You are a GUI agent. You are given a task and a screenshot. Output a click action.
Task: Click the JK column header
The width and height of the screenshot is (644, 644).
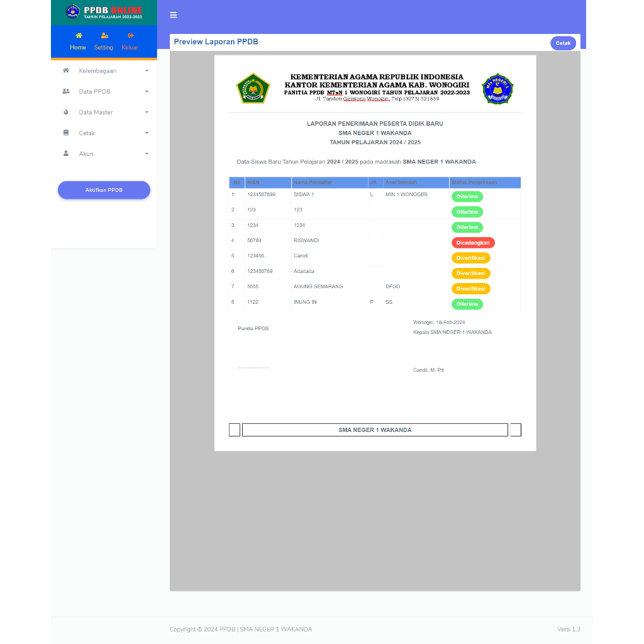coord(375,182)
